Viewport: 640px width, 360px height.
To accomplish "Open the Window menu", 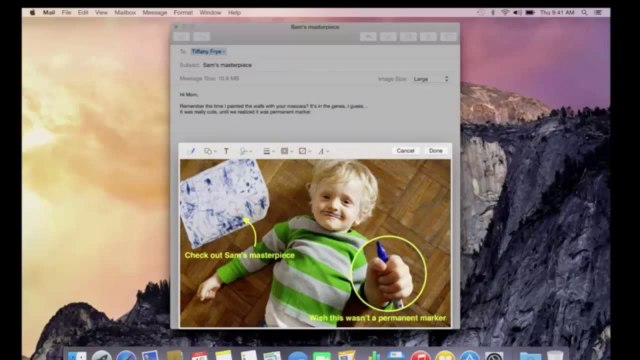I will coord(210,13).
